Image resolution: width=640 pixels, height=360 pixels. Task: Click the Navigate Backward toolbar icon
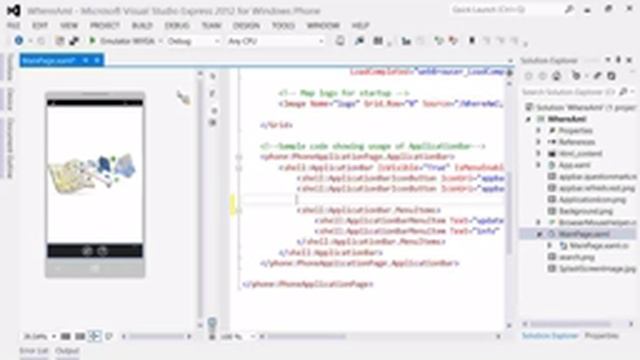pos(19,41)
